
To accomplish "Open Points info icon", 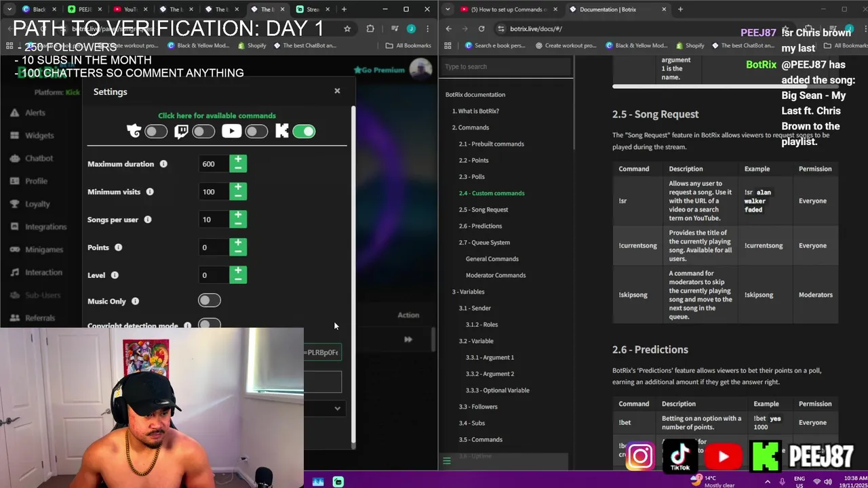I will [118, 247].
